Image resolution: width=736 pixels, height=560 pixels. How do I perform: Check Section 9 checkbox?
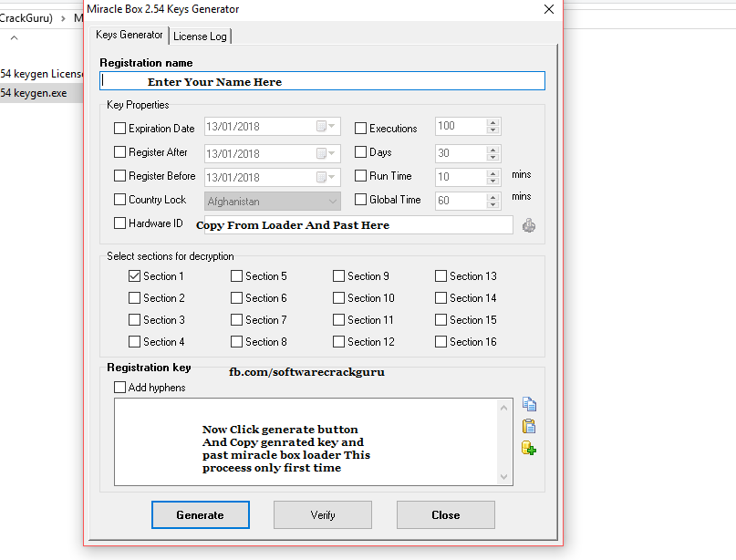(x=338, y=276)
